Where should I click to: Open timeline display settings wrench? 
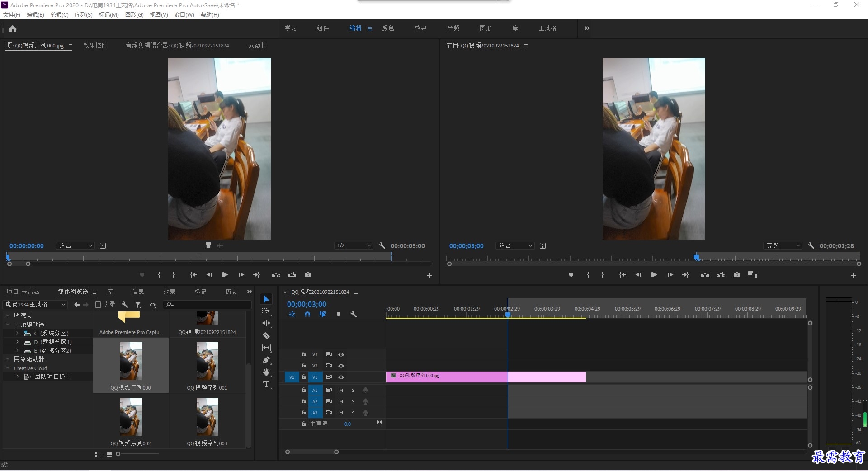(354, 314)
